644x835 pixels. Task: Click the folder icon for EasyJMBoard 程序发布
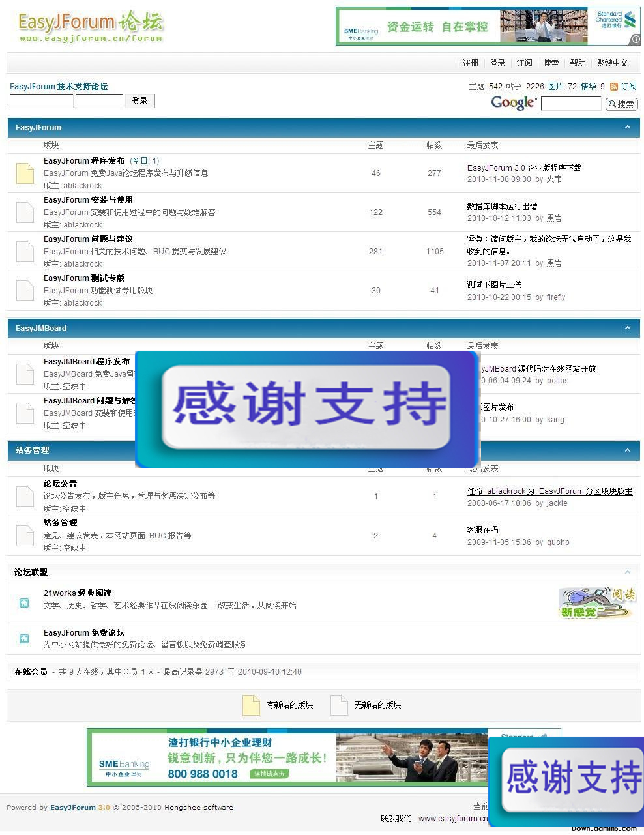point(25,374)
